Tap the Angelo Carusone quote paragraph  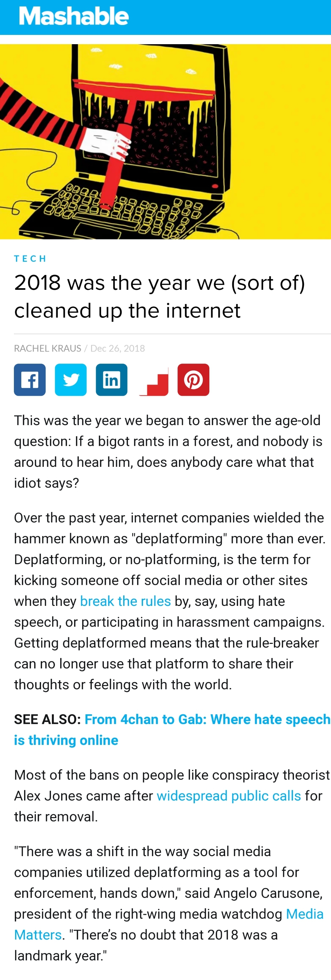pos(169,903)
